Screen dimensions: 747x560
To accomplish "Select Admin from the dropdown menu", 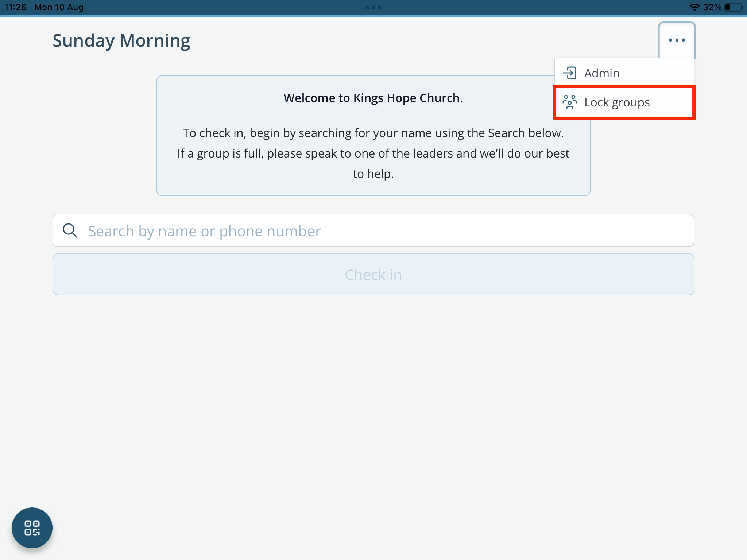I will 624,73.
